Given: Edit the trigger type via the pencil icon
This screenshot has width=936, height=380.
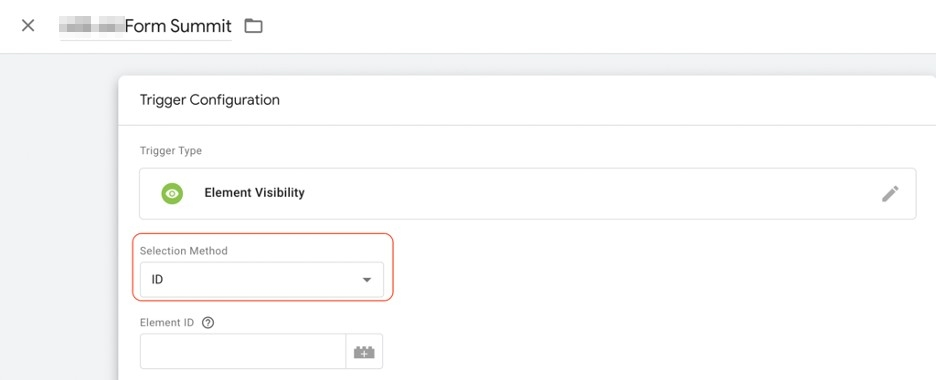Looking at the screenshot, I should coord(890,193).
